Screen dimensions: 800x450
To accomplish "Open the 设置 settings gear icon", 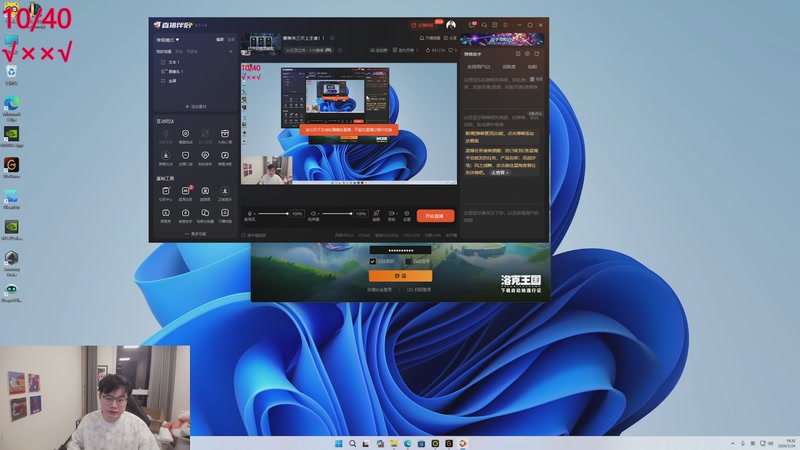I will [x=407, y=215].
